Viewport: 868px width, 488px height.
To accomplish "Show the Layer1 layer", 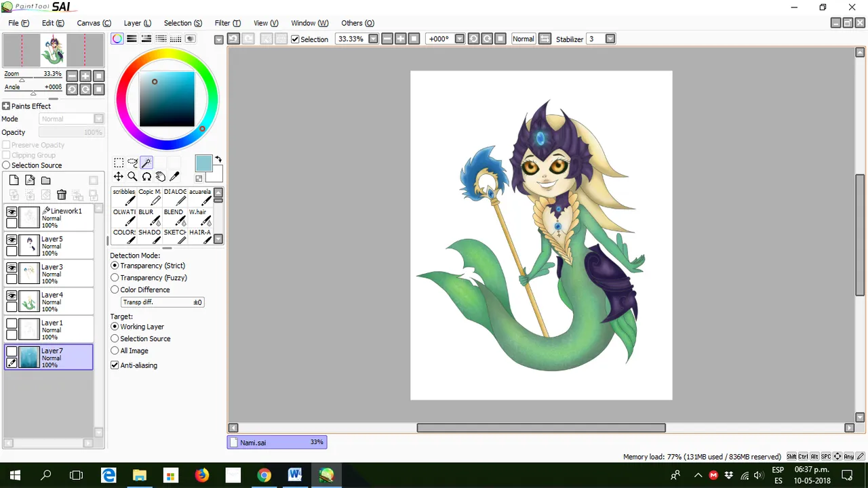I will pyautogui.click(x=12, y=323).
